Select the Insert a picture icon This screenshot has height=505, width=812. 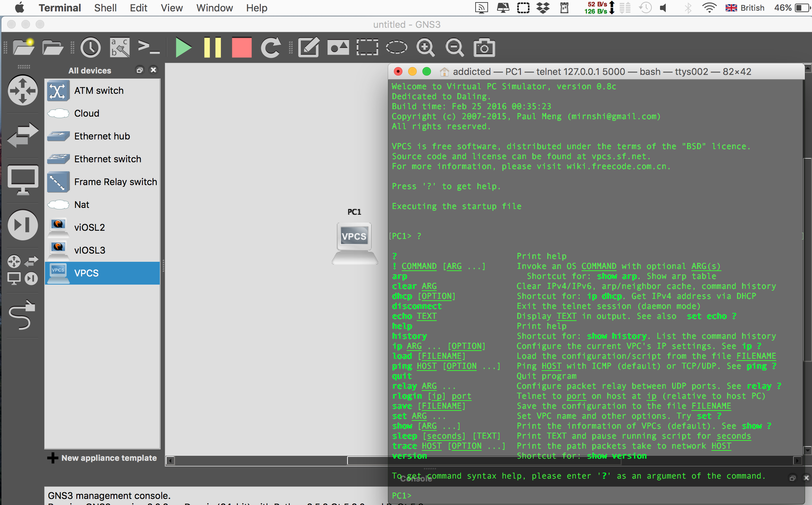(x=338, y=47)
